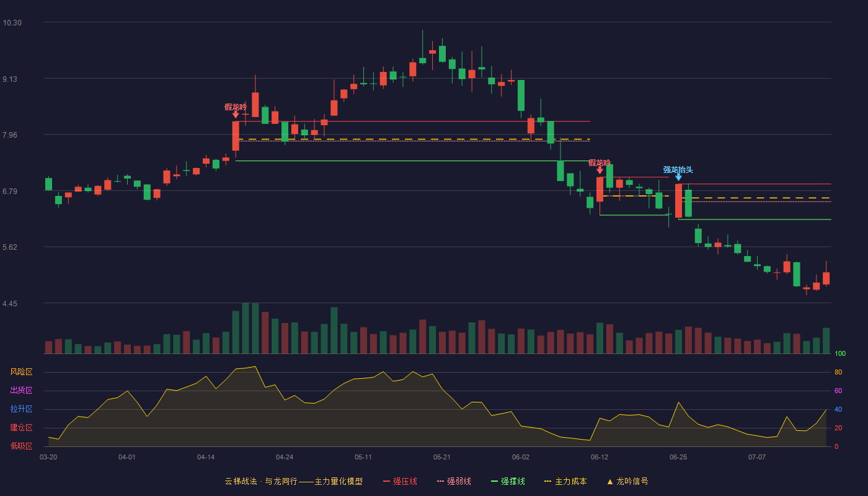Click the 10.30 price axis label
This screenshot has width=868, height=496.
pyautogui.click(x=12, y=23)
